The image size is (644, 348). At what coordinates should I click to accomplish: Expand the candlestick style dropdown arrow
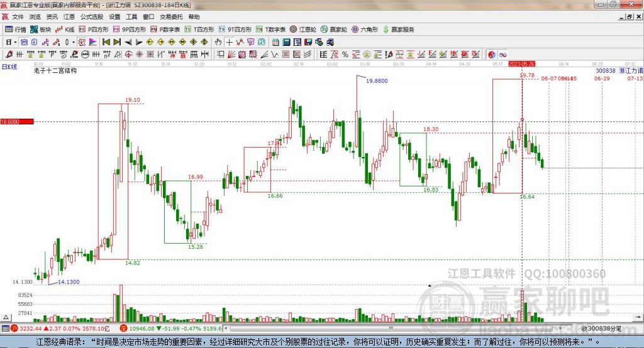pyautogui.click(x=74, y=42)
